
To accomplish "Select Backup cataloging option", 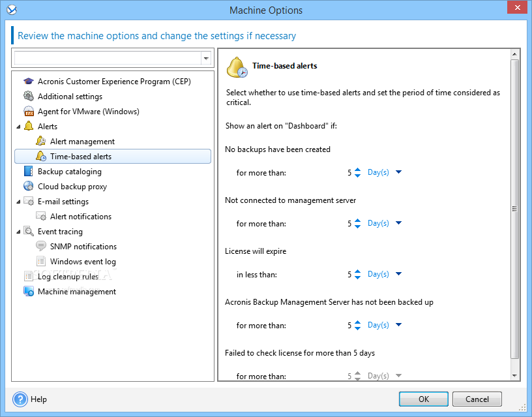I will 70,172.
